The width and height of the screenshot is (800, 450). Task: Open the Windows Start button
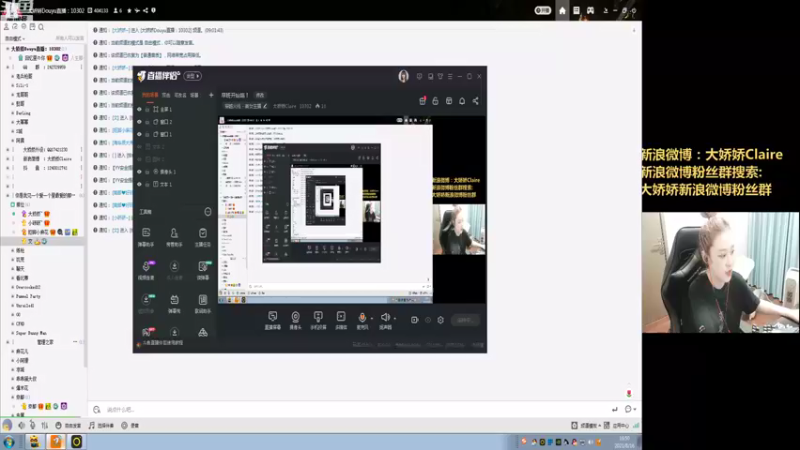click(9, 442)
